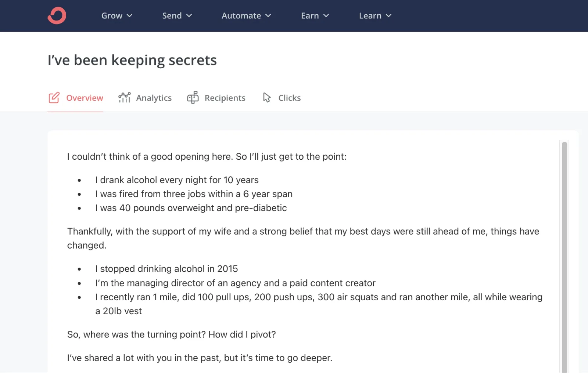This screenshot has width=588, height=373.
Task: Click the email preview scrollbar
Action: point(564,256)
